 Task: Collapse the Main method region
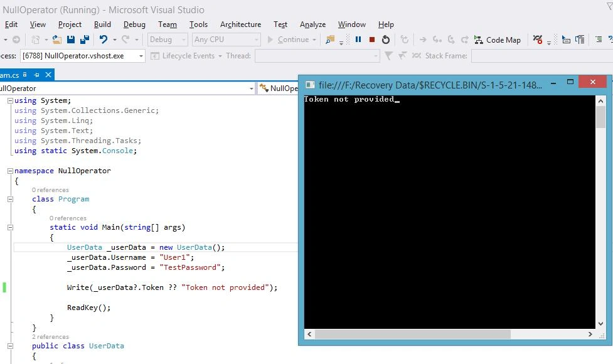coord(10,227)
